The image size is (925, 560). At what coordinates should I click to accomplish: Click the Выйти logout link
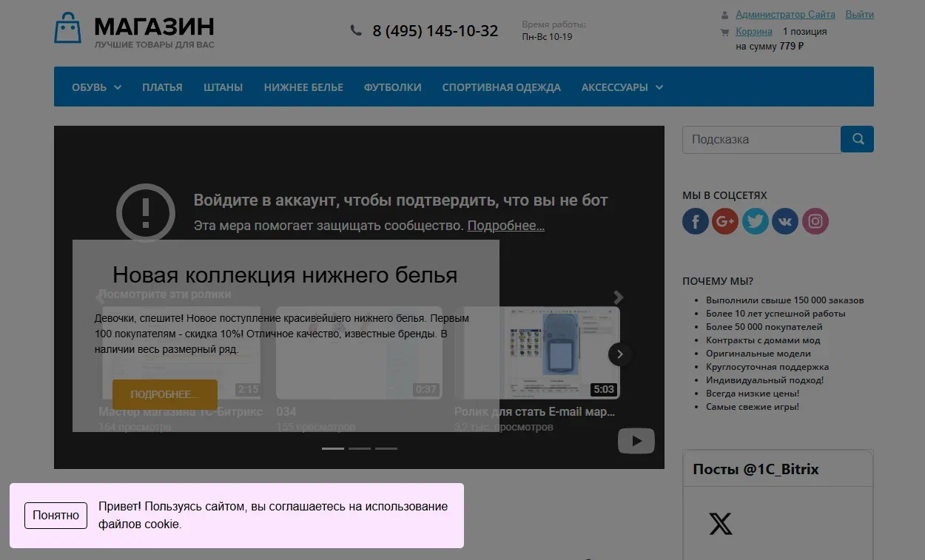(x=859, y=15)
